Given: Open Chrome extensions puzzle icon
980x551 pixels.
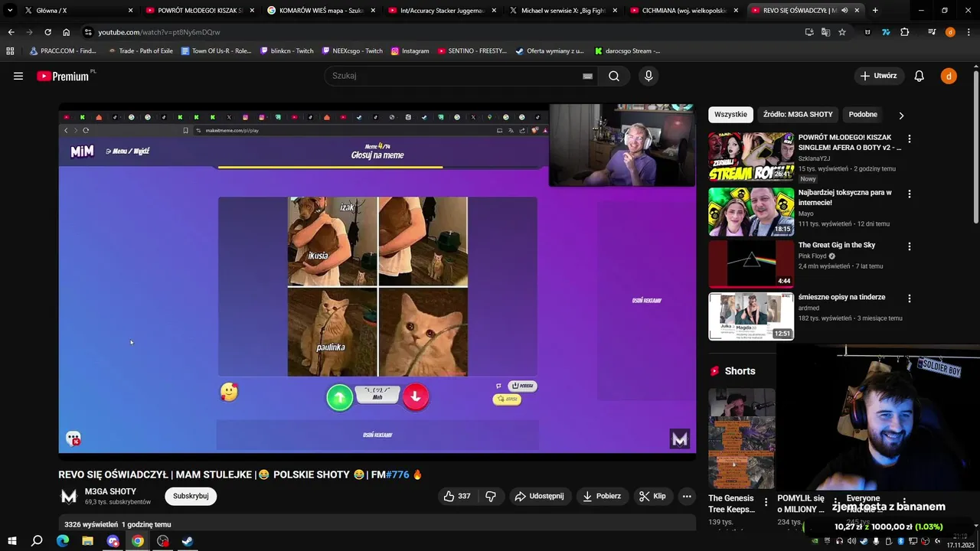Looking at the screenshot, I should [905, 32].
